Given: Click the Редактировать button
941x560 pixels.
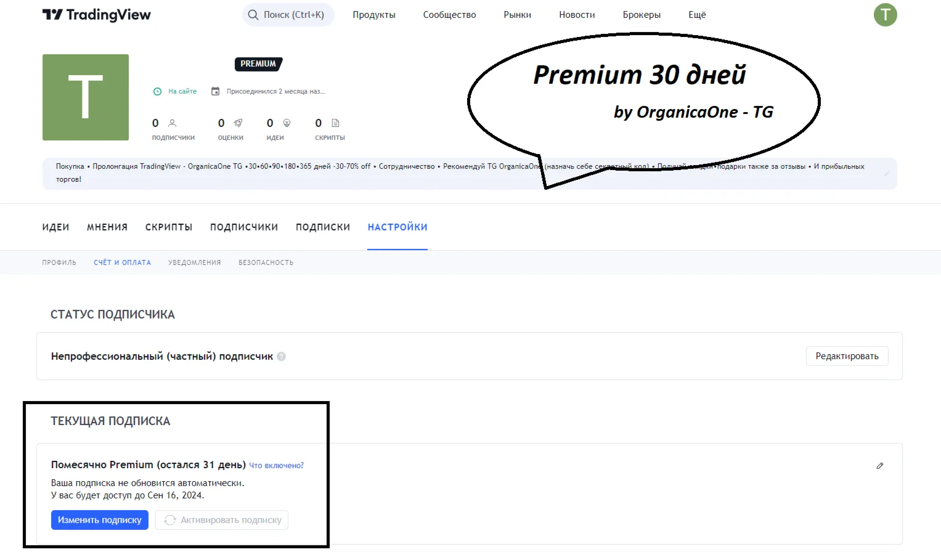Looking at the screenshot, I should (847, 356).
